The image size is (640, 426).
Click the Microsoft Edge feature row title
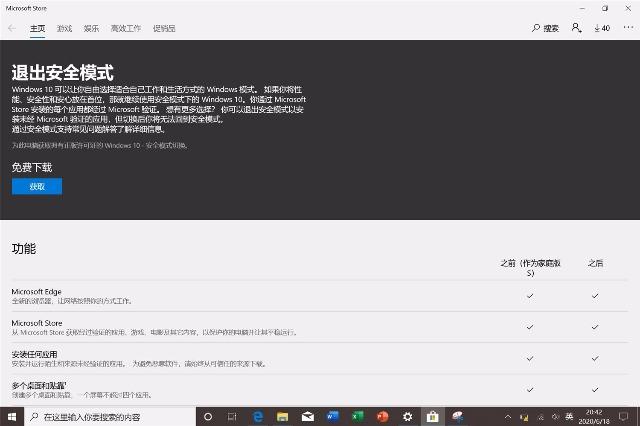(36, 291)
